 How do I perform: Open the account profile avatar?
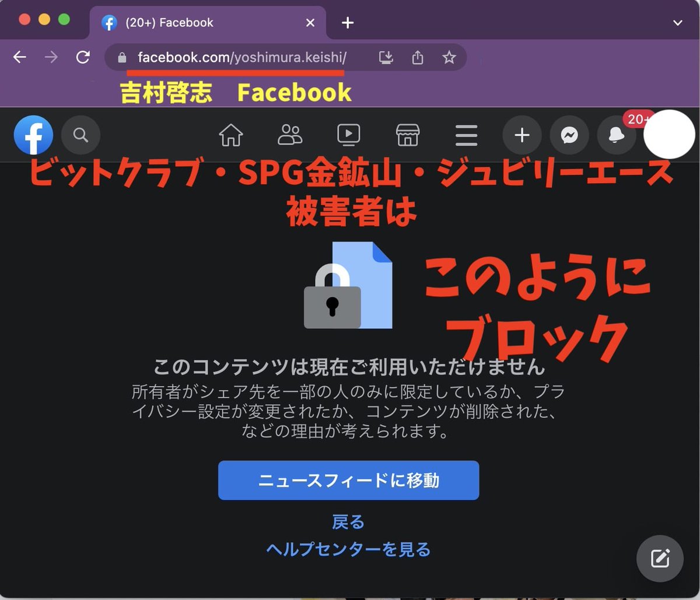tap(669, 134)
